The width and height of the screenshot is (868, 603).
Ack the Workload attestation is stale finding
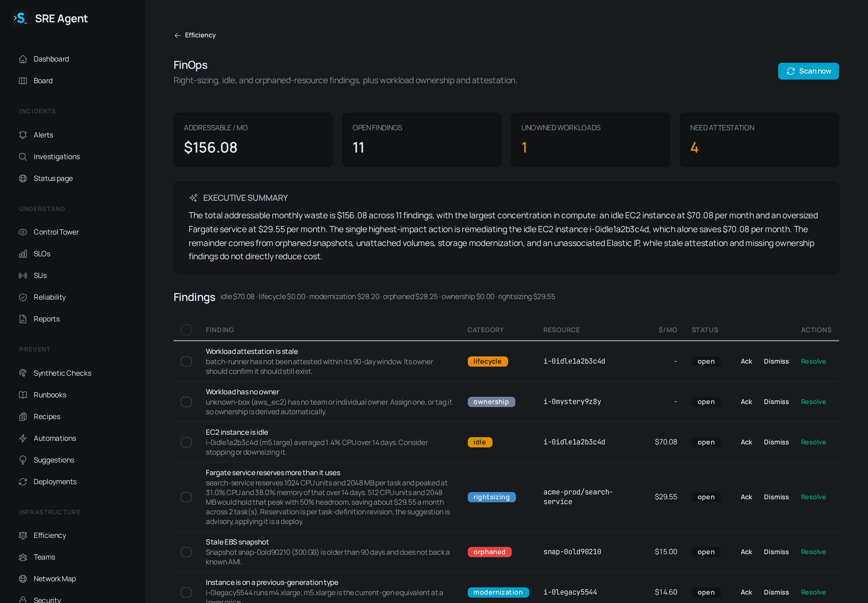click(x=746, y=361)
